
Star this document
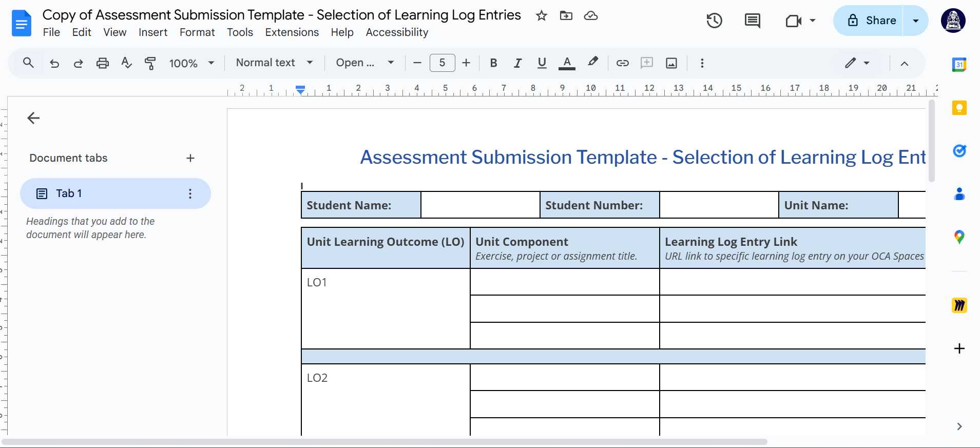pyautogui.click(x=541, y=16)
